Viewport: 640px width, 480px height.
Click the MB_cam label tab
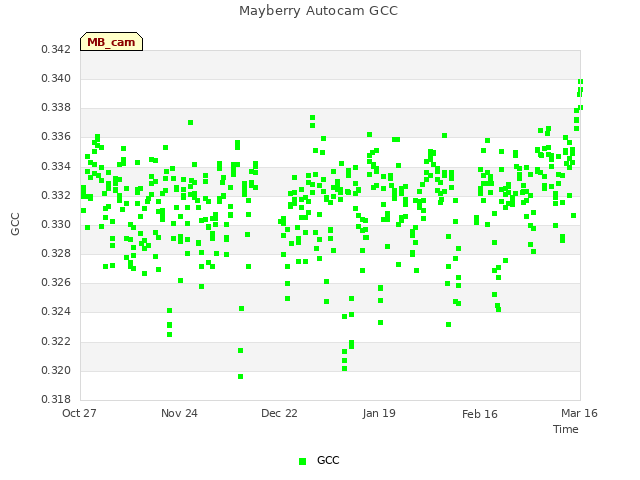click(111, 42)
